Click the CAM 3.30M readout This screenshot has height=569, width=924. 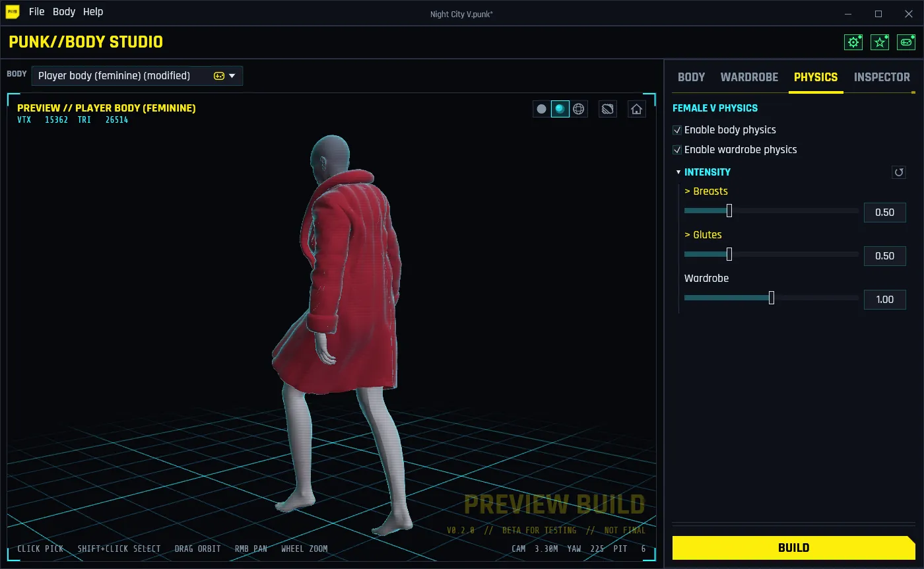535,549
